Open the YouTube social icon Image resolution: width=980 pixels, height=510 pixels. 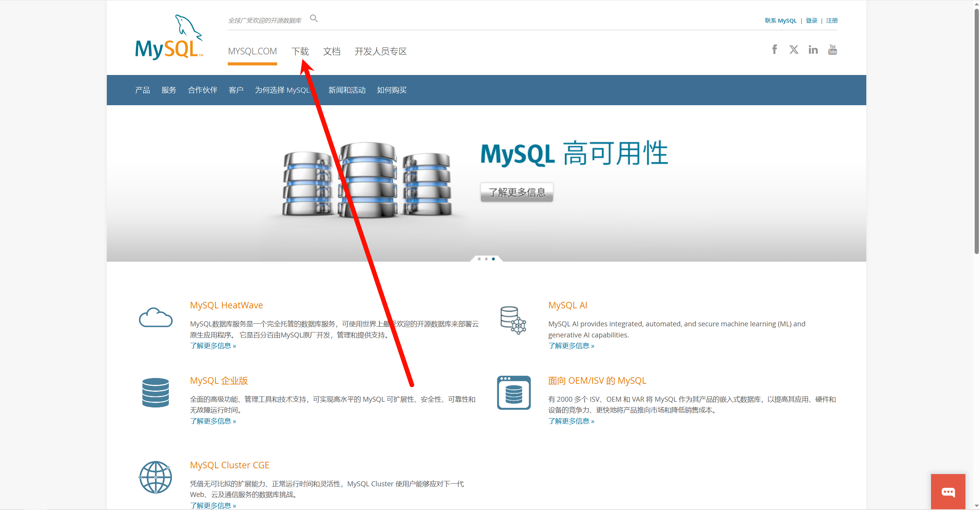click(833, 49)
